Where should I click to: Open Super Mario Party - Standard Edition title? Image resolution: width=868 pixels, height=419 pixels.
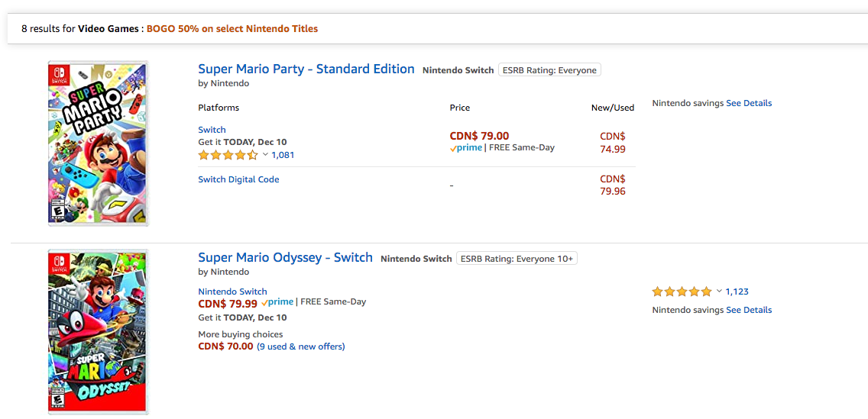tap(306, 69)
